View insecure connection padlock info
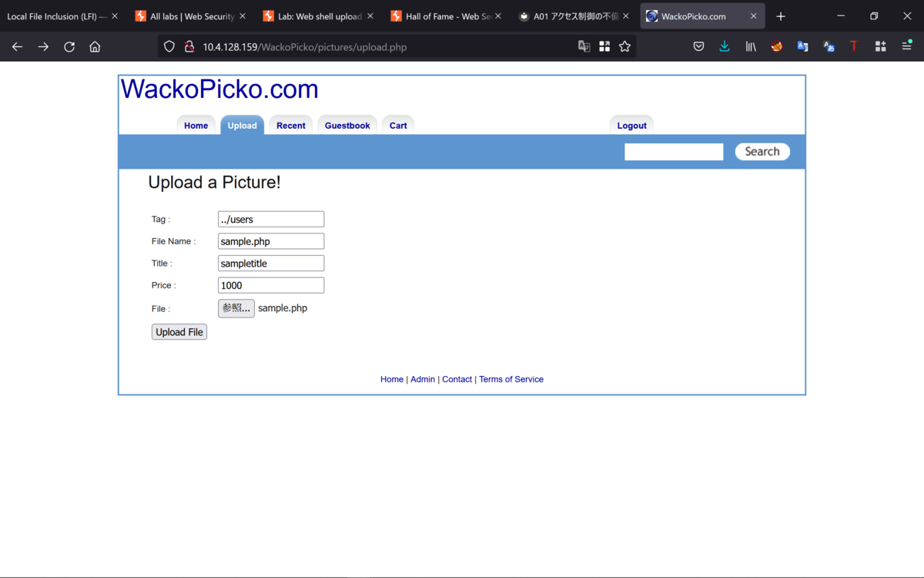This screenshot has height=578, width=924. pyautogui.click(x=189, y=47)
